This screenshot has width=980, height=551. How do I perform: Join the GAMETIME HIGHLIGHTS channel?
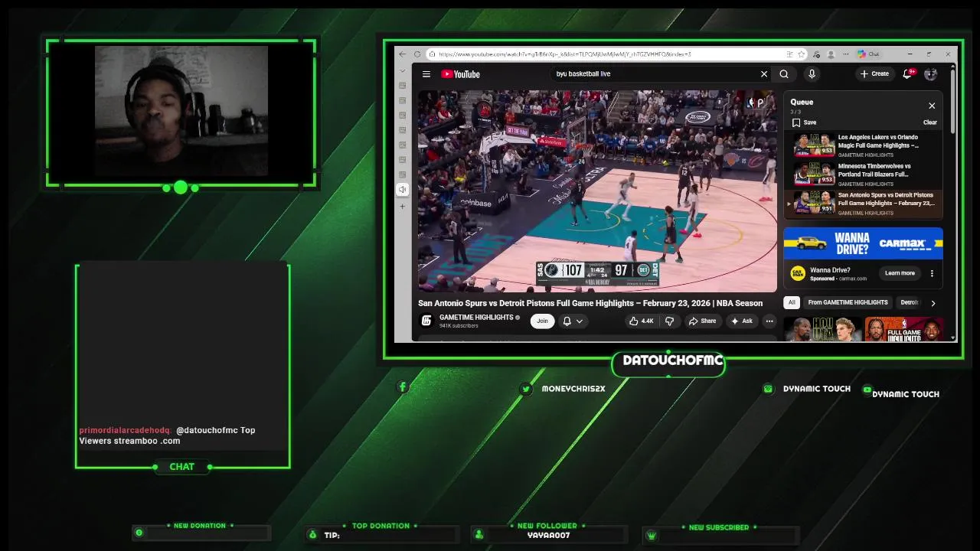542,321
